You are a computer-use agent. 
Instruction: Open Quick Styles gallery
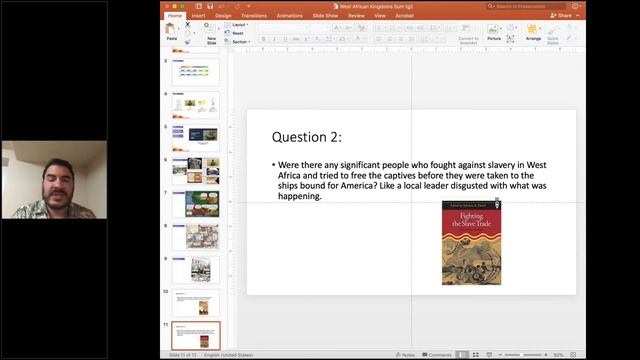553,33
